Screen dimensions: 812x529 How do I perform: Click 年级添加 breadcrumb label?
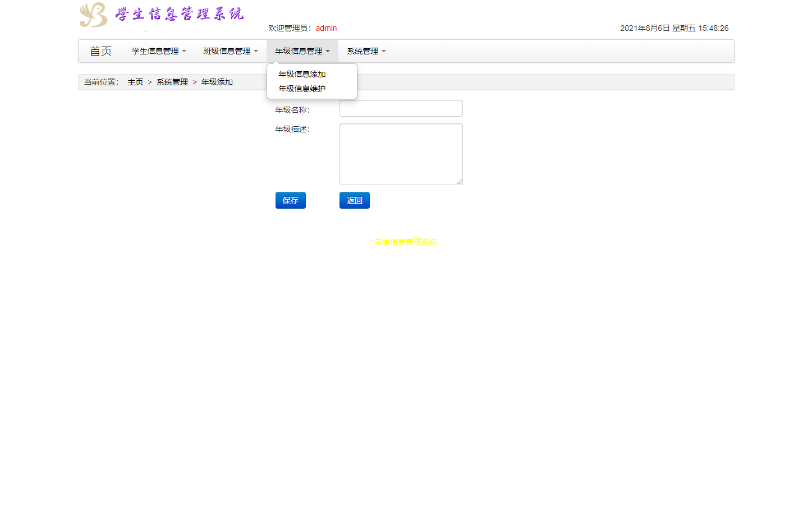(x=217, y=81)
